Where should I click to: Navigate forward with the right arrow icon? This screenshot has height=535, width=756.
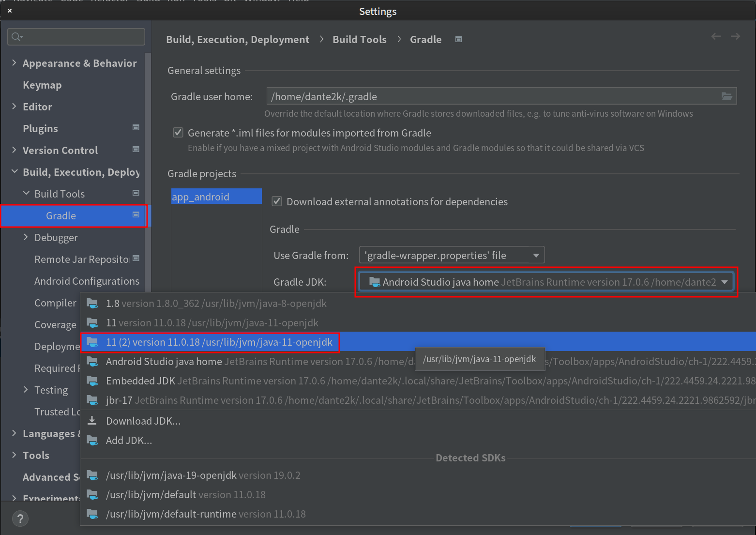(735, 36)
